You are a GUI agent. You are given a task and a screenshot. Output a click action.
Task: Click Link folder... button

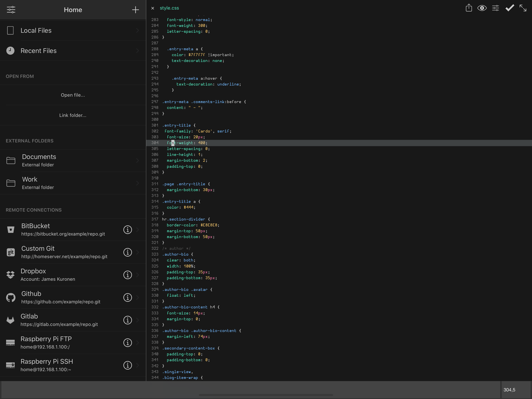click(x=73, y=115)
